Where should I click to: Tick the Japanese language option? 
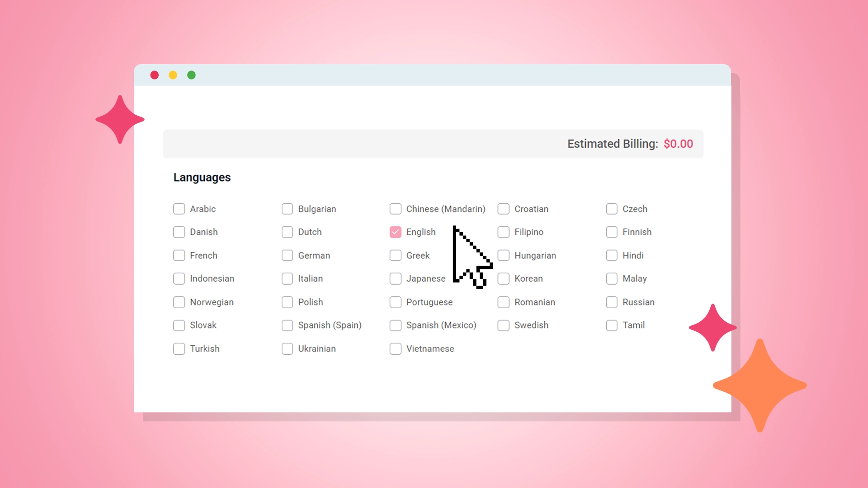coord(395,278)
